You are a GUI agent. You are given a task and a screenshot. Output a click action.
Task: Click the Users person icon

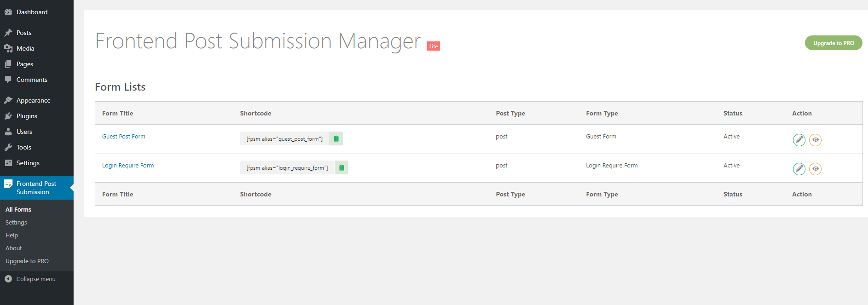8,132
